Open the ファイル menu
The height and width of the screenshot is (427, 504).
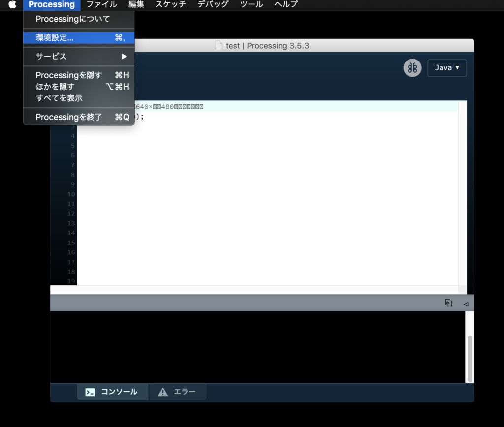(101, 4)
